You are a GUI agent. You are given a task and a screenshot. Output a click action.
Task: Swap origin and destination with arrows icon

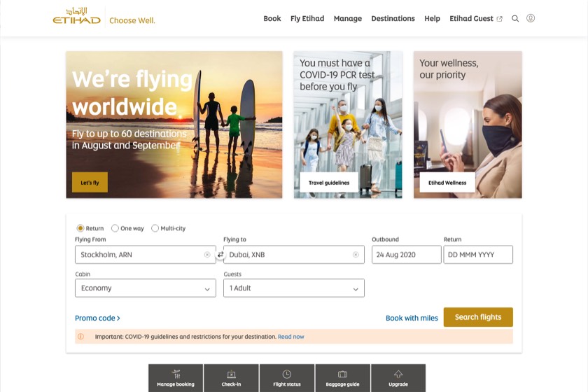click(x=220, y=255)
